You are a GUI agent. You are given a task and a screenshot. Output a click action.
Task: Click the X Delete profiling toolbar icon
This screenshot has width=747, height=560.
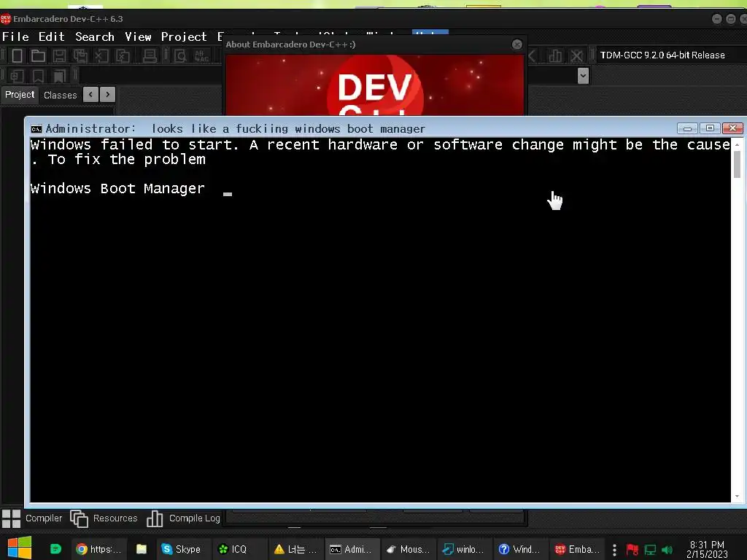tap(576, 55)
